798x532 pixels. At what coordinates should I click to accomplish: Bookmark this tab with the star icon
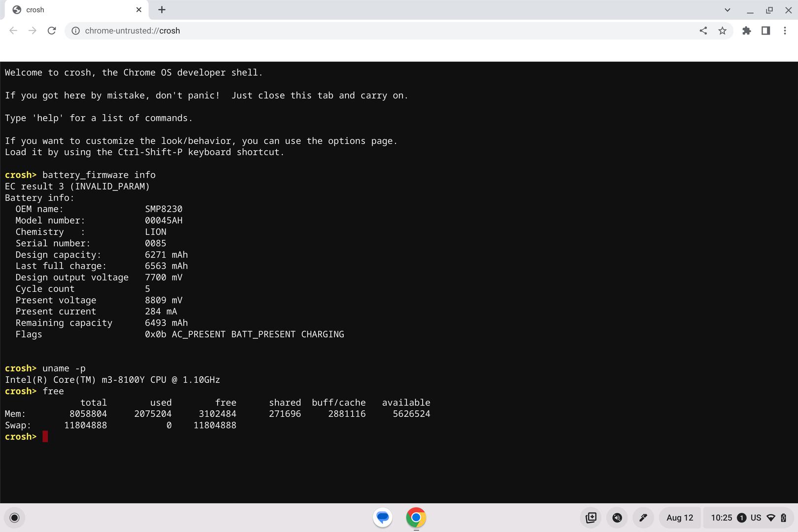pos(723,31)
